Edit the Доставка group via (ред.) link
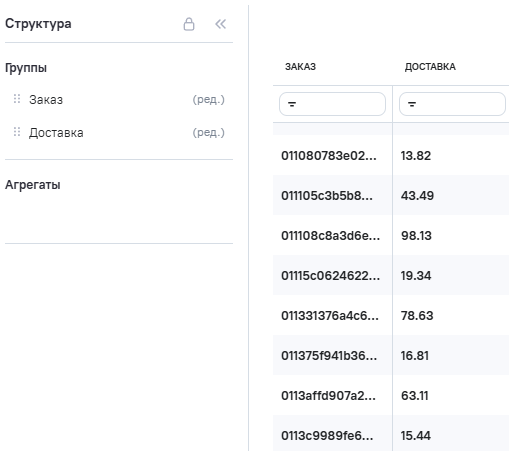This screenshot has height=451, width=509. [209, 132]
